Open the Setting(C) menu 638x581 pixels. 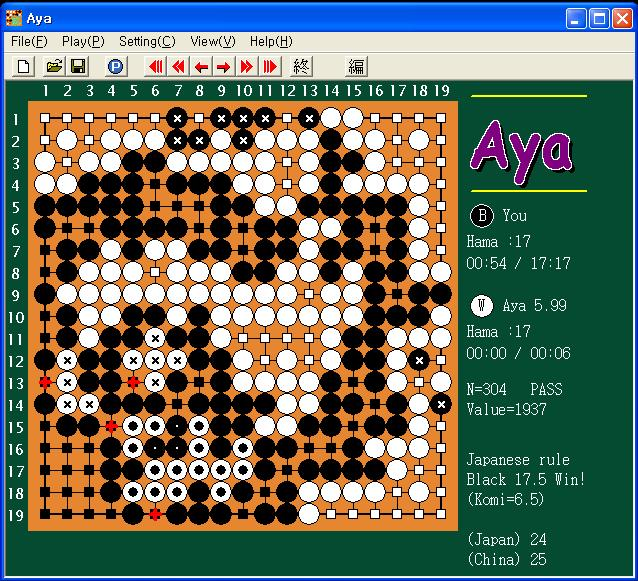coord(147,42)
